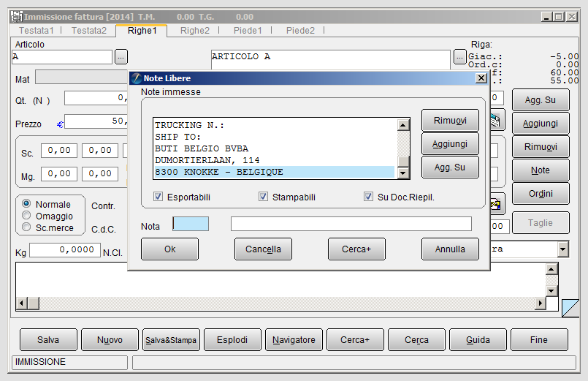Screen dimensions: 588x381
Task: Select note line '8300 KNOKKE - BELGIQUE'
Action: coord(274,172)
